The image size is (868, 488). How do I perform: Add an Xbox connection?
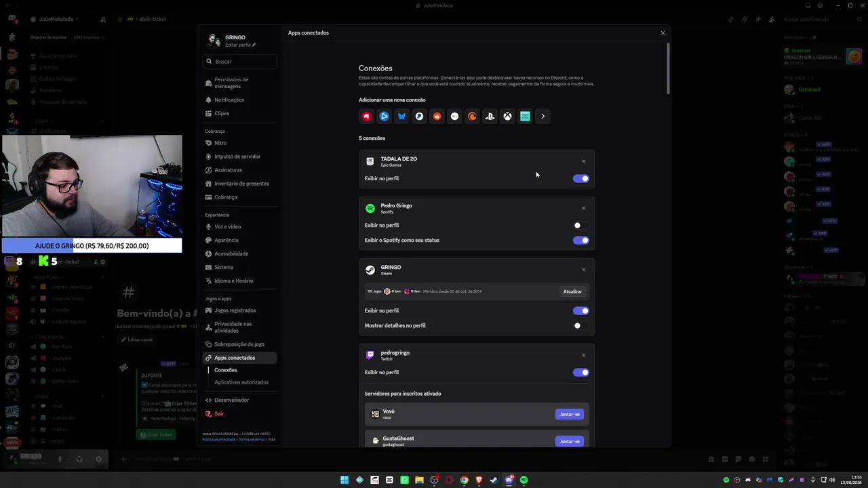[x=508, y=117]
